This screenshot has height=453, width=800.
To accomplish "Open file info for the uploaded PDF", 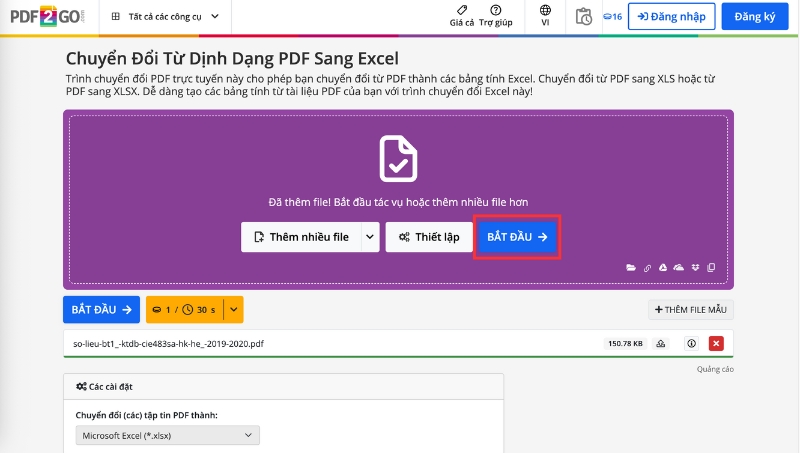I will pos(691,343).
